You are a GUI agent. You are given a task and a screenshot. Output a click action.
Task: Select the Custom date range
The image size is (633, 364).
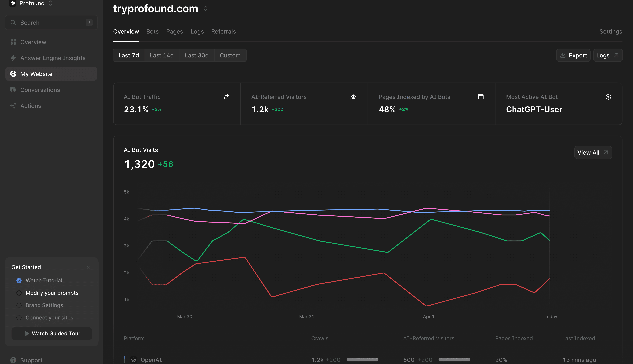point(230,55)
